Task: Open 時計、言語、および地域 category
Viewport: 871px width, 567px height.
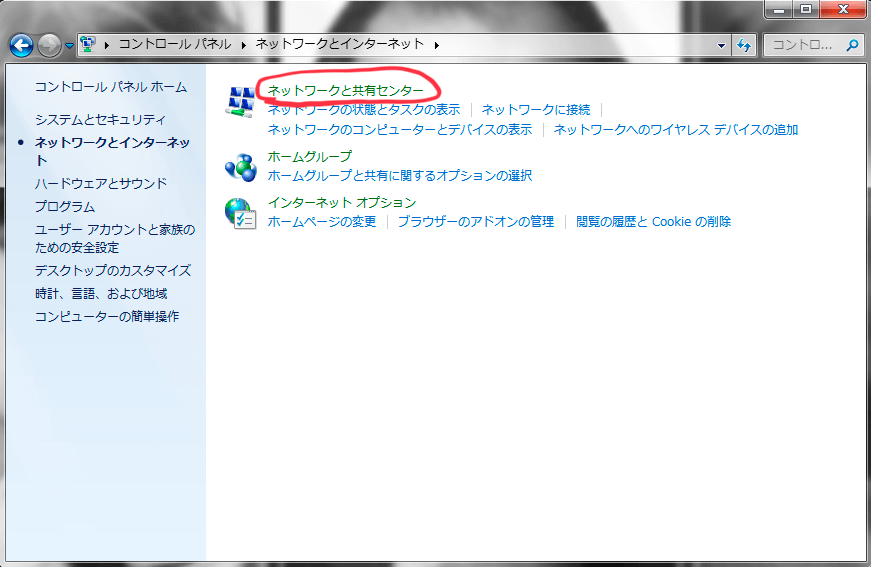Action: (101, 293)
